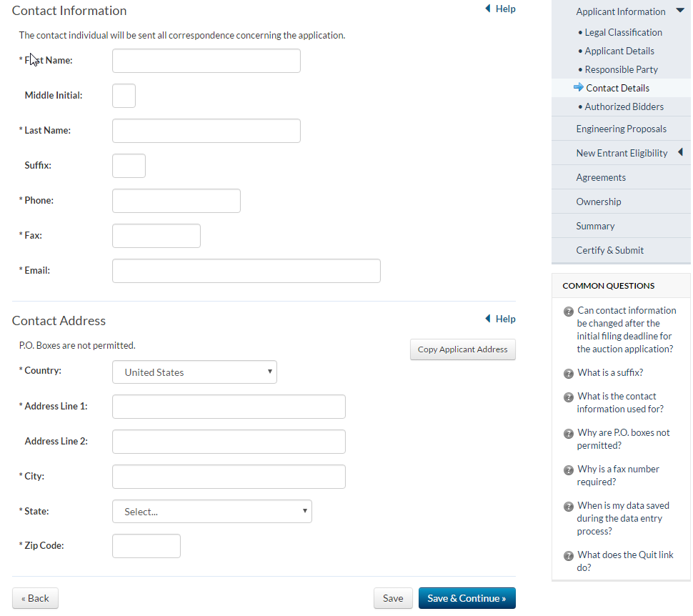This screenshot has width=693, height=616.
Task: Click question icon for contact information usage
Action: (x=569, y=397)
